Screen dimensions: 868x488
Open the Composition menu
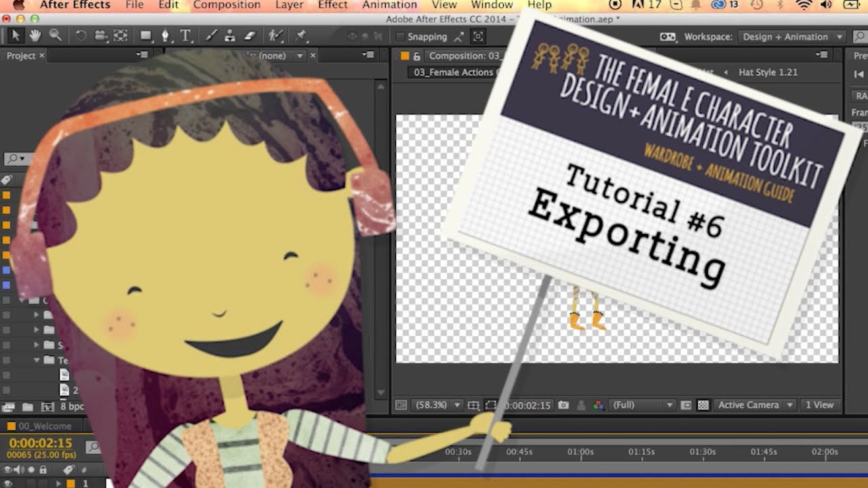pyautogui.click(x=227, y=5)
